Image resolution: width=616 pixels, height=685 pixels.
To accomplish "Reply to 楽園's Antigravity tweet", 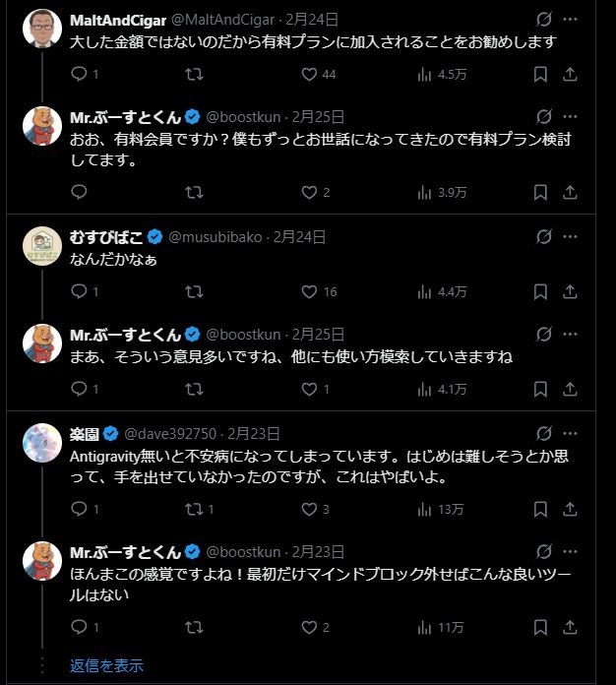I will coord(80,509).
